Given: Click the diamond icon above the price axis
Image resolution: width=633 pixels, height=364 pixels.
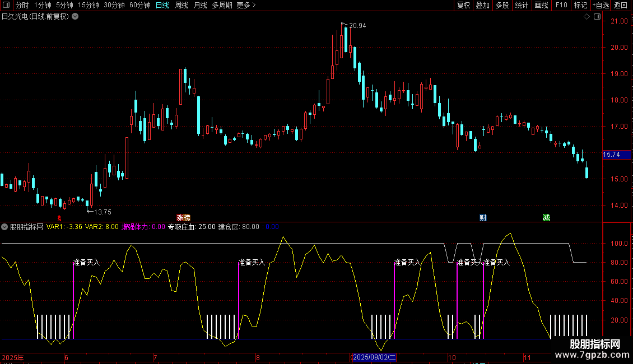Looking at the screenshot, I should (x=587, y=17).
